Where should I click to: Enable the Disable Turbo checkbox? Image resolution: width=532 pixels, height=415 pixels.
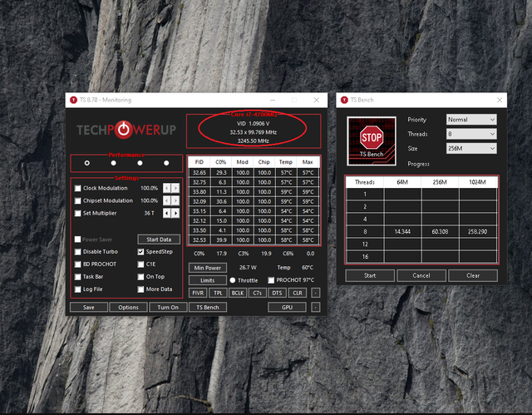[x=77, y=252]
